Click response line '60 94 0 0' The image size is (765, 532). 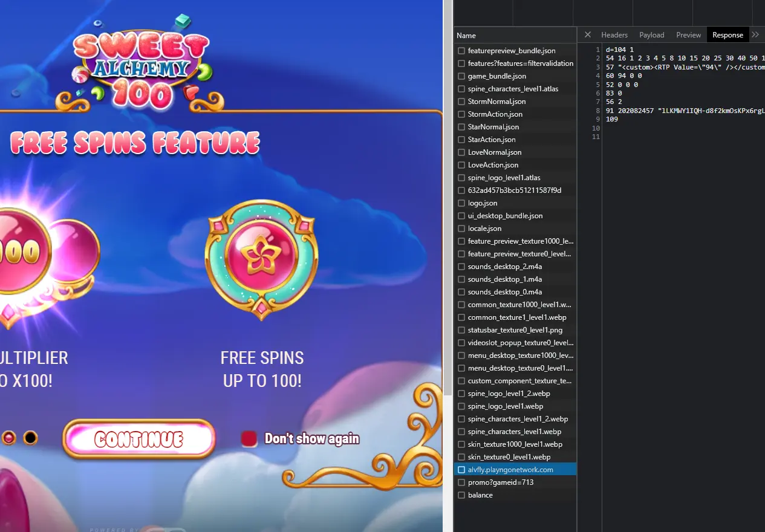click(x=623, y=76)
